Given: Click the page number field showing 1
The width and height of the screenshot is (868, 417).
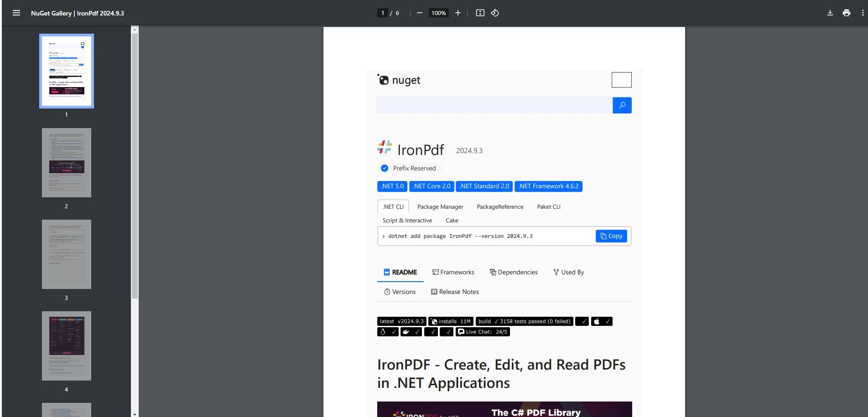Looking at the screenshot, I should coord(383,13).
